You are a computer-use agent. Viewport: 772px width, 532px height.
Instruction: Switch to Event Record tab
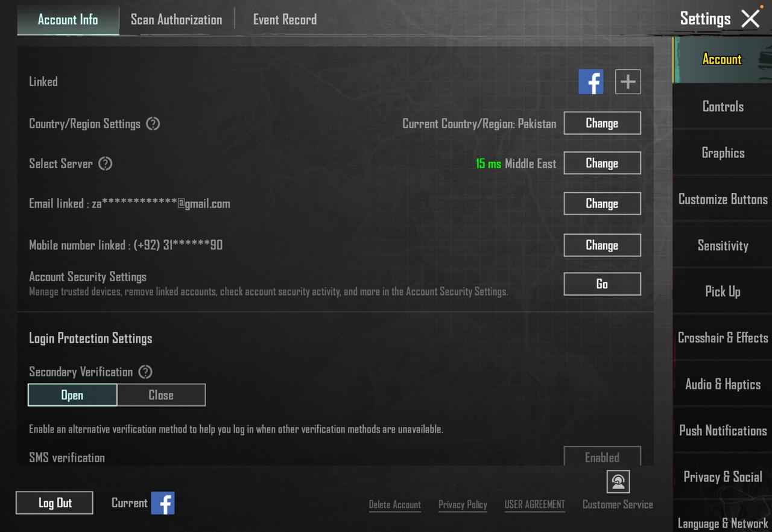point(285,19)
